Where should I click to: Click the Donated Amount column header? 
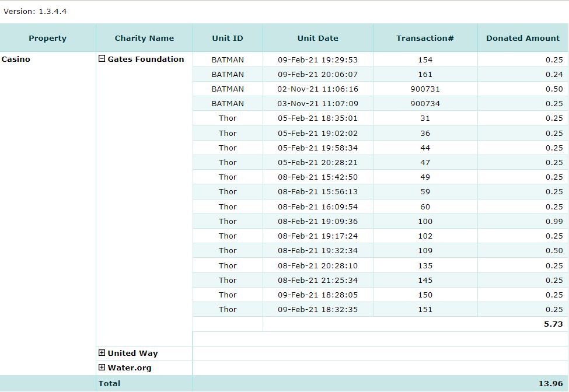523,38
